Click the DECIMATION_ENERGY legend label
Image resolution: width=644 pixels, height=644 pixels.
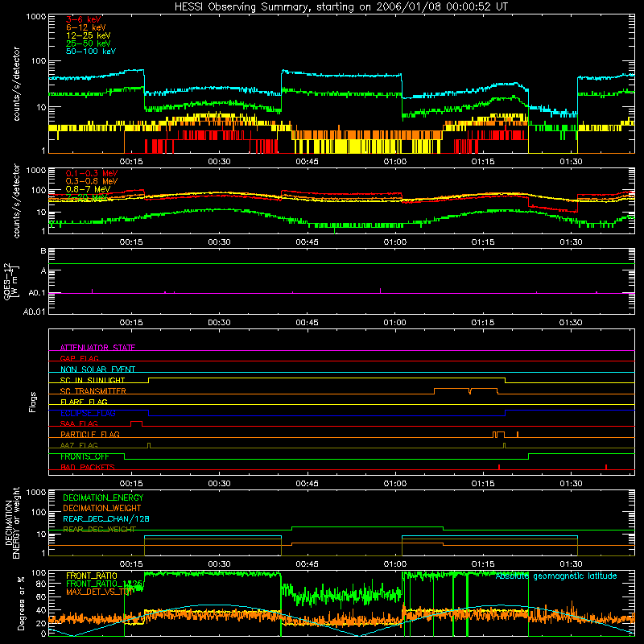point(103,497)
